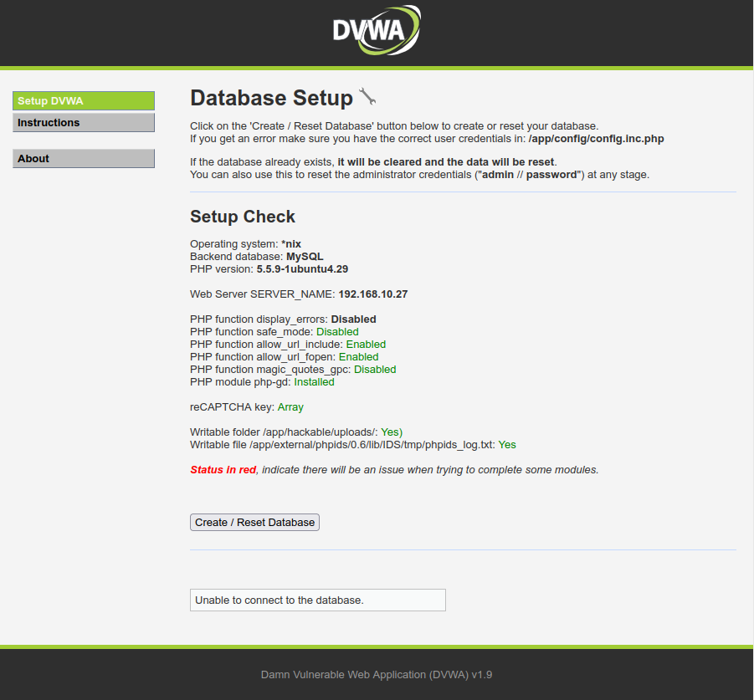754x700 pixels.
Task: Open the Setup DVWA menu item
Action: pos(84,101)
